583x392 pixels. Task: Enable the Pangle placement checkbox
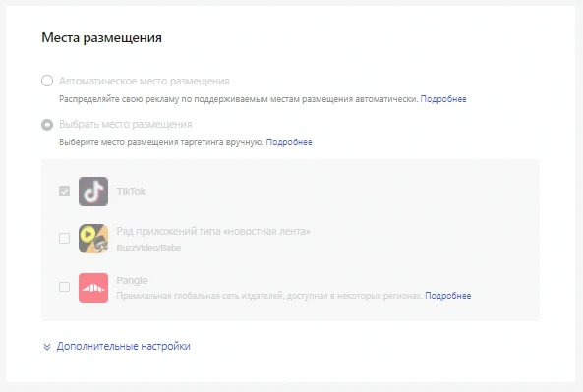pyautogui.click(x=64, y=287)
